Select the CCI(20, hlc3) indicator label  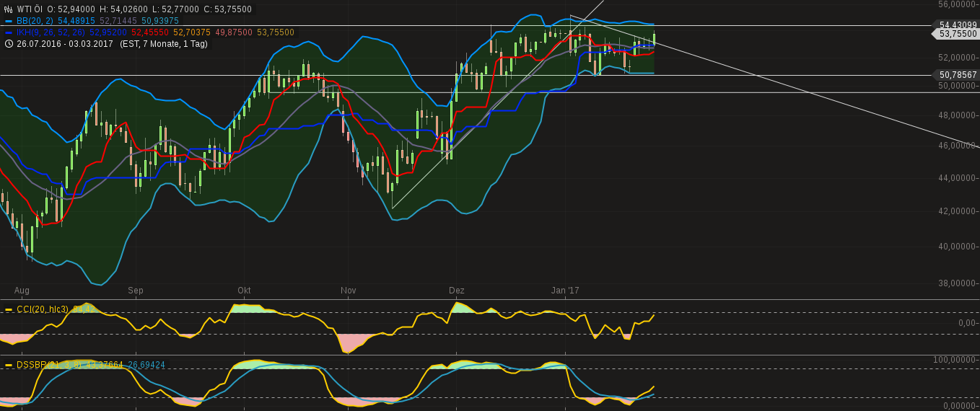point(43,309)
